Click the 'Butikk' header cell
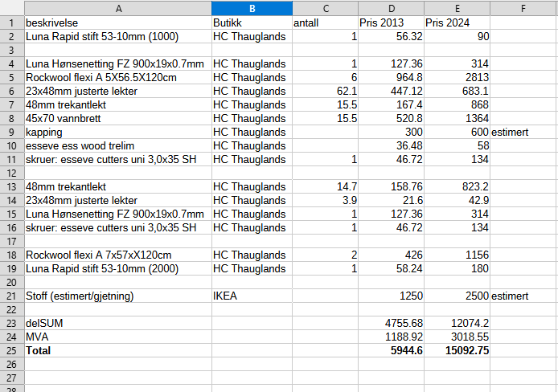The image size is (558, 392). pyautogui.click(x=252, y=22)
